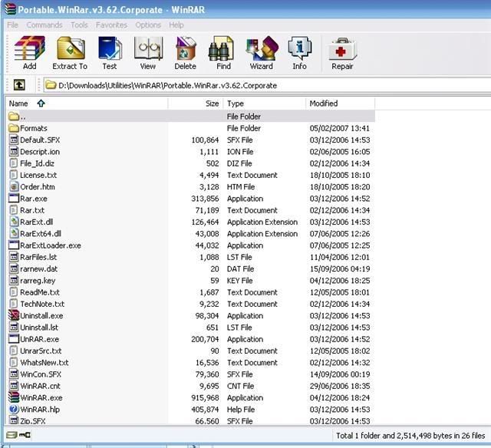491x448 pixels.
Task: Select the ReadMe.txt file name
Action: click(x=40, y=292)
